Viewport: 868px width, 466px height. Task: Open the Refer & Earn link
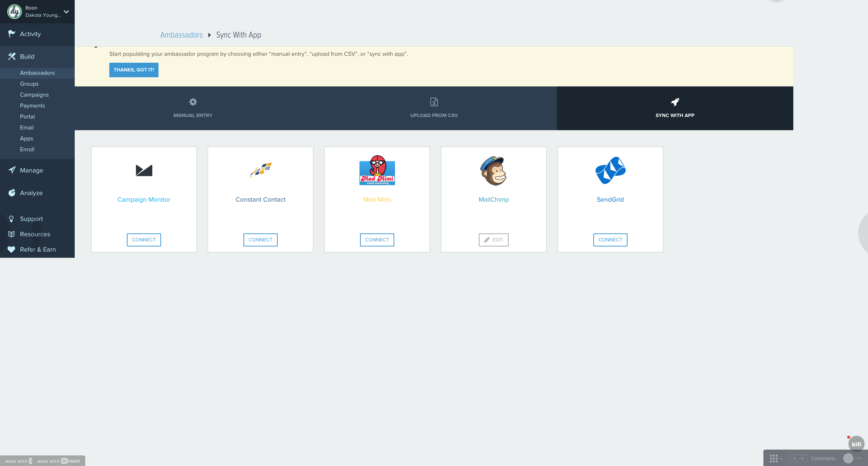[x=37, y=249]
